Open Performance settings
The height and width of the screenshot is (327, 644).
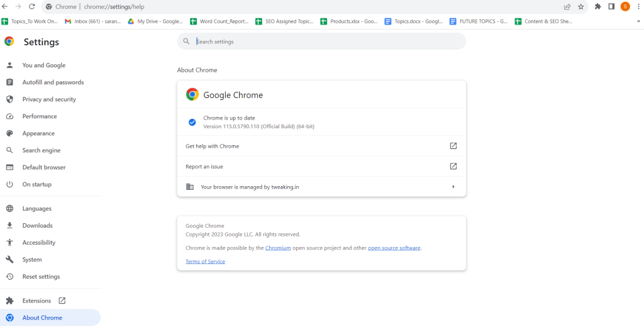pyautogui.click(x=40, y=116)
